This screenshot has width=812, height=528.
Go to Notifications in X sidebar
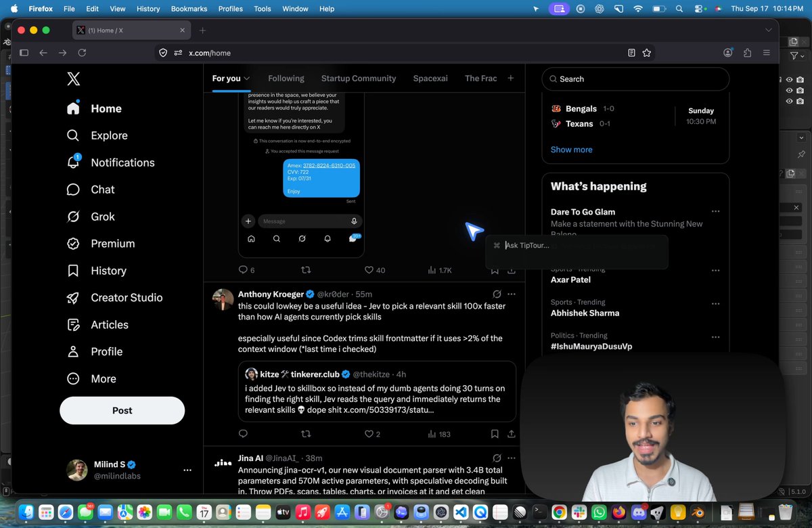point(111,162)
